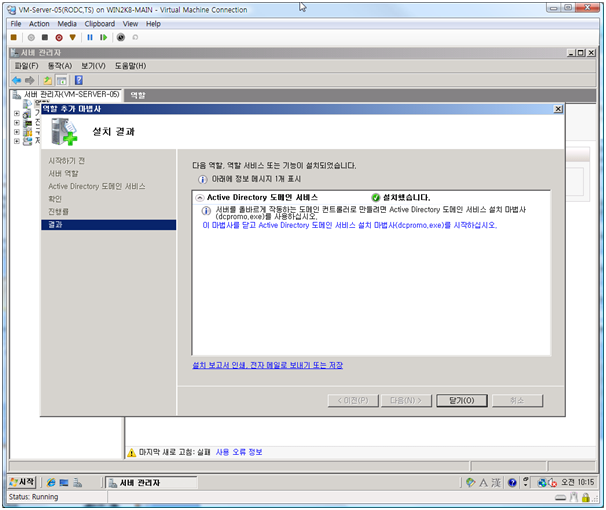Click the lock icon in VM status bar

(x=586, y=497)
